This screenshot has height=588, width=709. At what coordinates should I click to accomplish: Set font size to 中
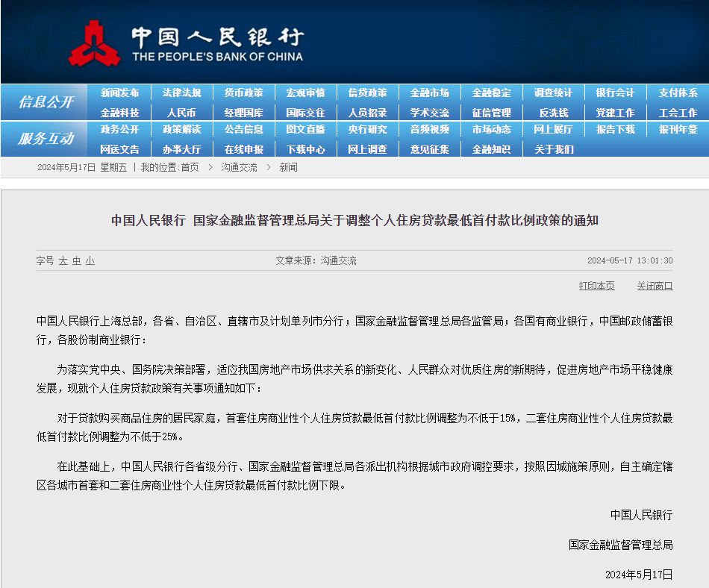(77, 260)
